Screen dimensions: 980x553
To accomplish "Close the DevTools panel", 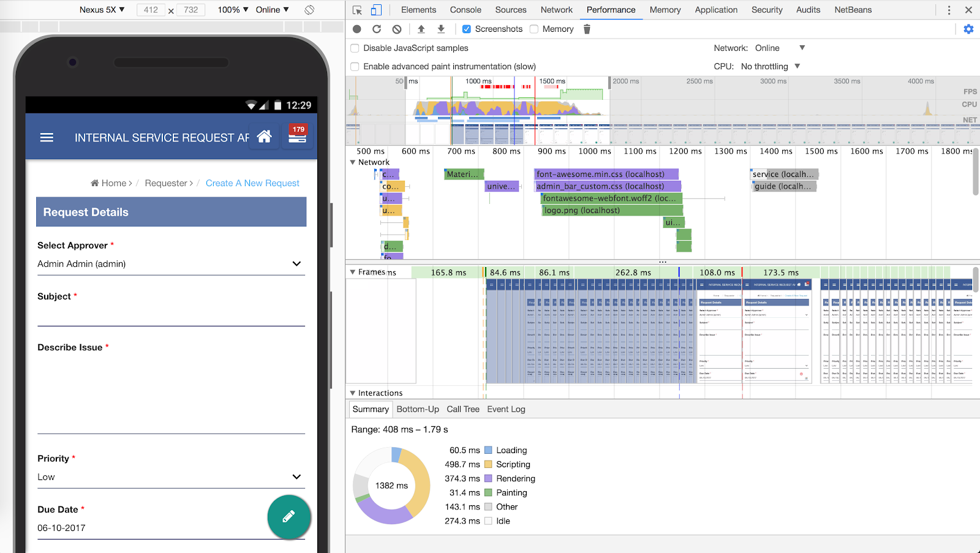I will coord(968,10).
